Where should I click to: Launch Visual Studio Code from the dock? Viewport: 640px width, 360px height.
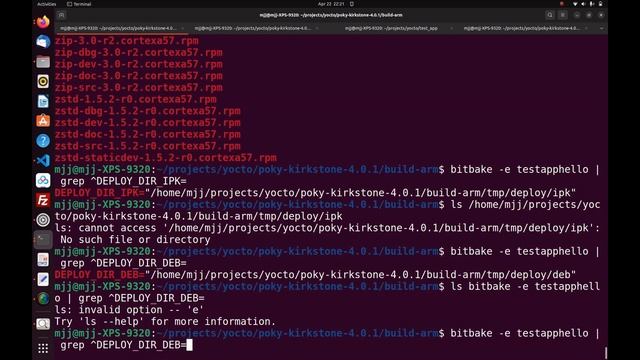(43, 160)
